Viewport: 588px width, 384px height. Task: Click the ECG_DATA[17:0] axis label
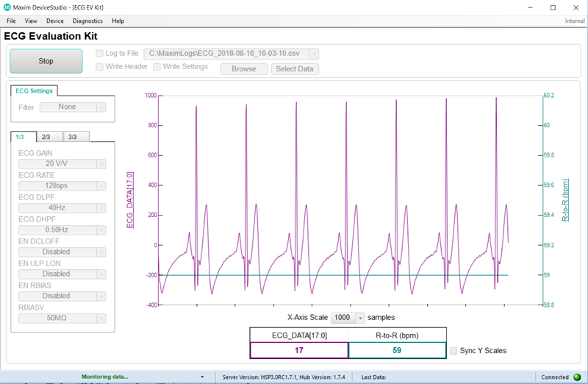pyautogui.click(x=130, y=199)
